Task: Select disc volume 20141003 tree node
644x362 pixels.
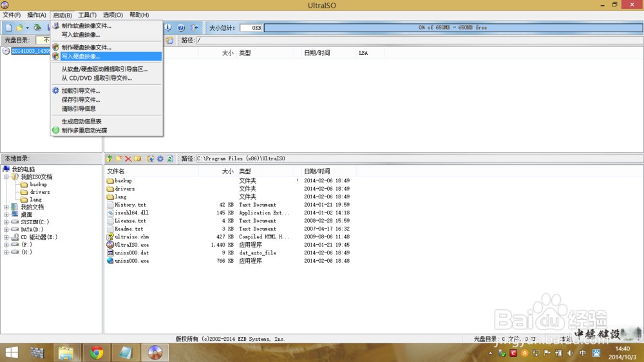Action: pyautogui.click(x=30, y=51)
